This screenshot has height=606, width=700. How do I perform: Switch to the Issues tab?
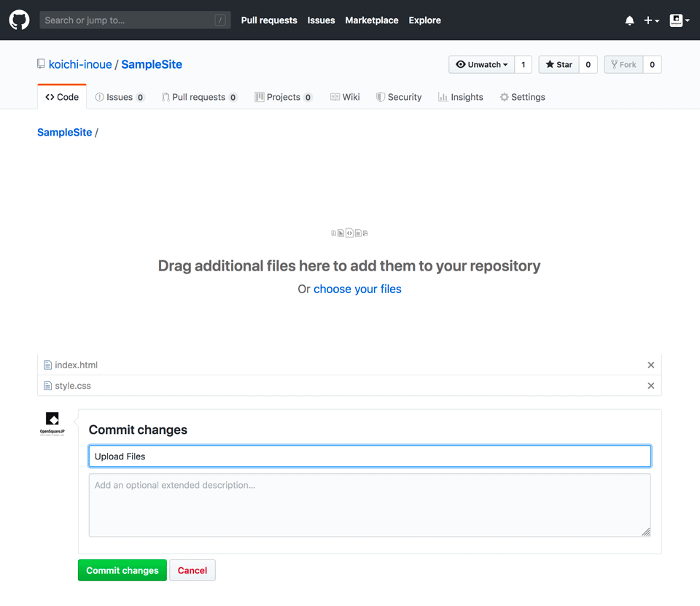[x=120, y=97]
